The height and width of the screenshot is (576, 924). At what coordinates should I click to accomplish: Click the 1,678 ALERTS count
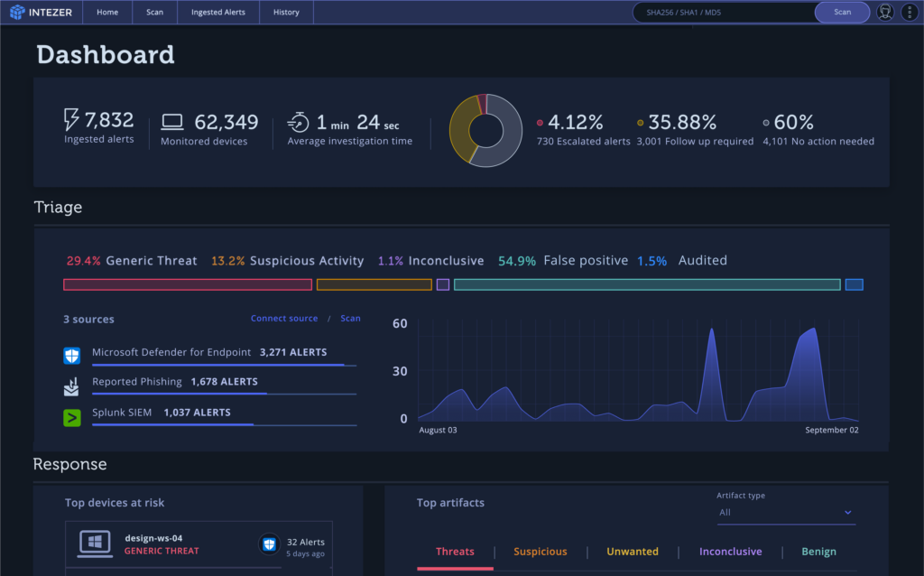(225, 382)
